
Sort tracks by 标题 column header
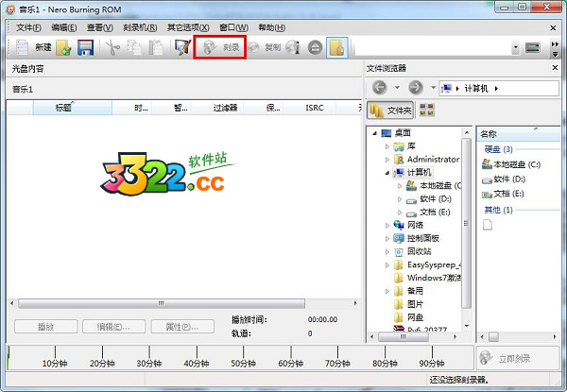click(73, 108)
